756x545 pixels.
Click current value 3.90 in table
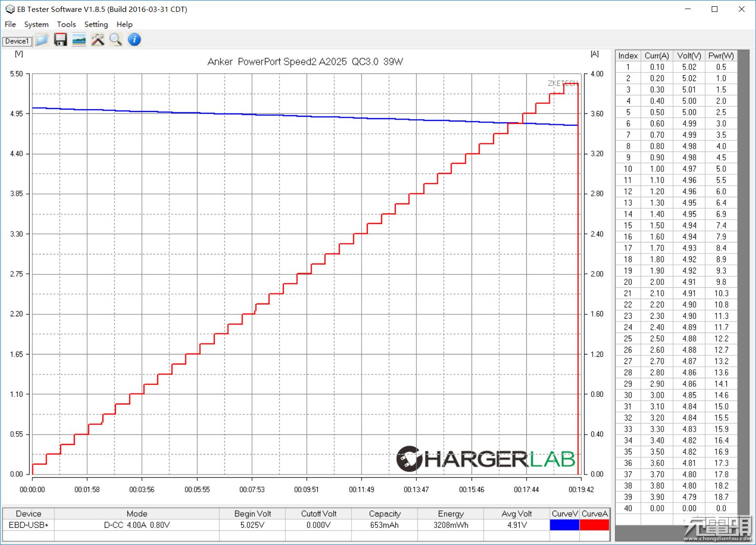[x=657, y=497]
